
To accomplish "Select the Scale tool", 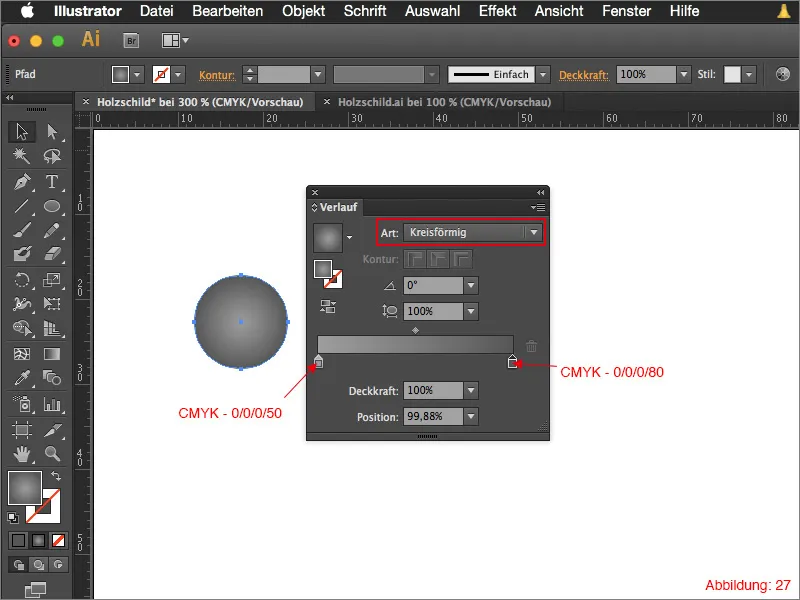I will [x=52, y=280].
